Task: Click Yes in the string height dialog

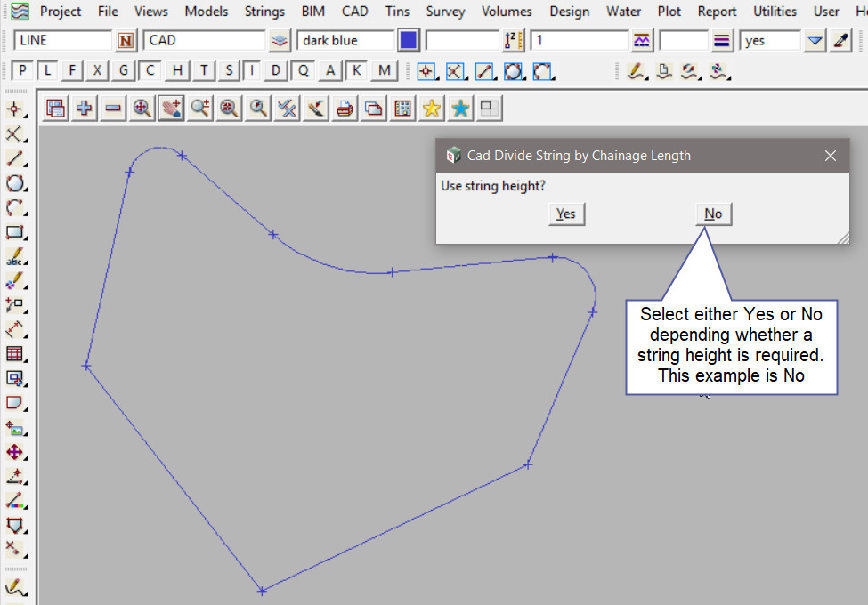Action: (565, 214)
